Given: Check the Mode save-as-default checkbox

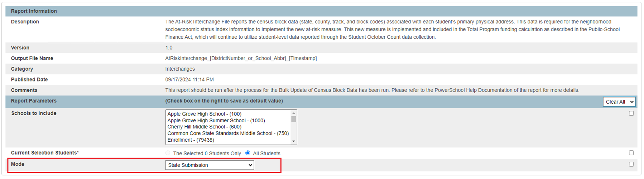Looking at the screenshot, I should [x=631, y=164].
